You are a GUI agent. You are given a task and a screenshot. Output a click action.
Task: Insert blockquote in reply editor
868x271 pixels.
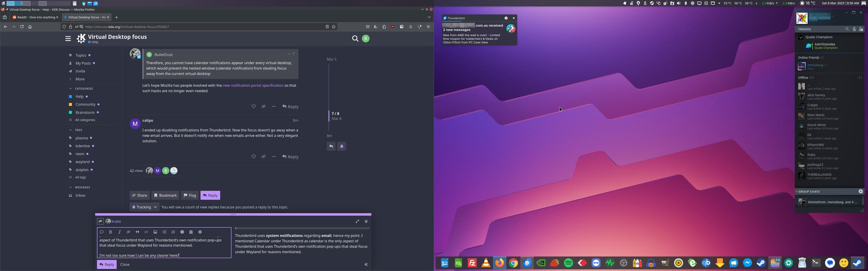[x=137, y=232]
